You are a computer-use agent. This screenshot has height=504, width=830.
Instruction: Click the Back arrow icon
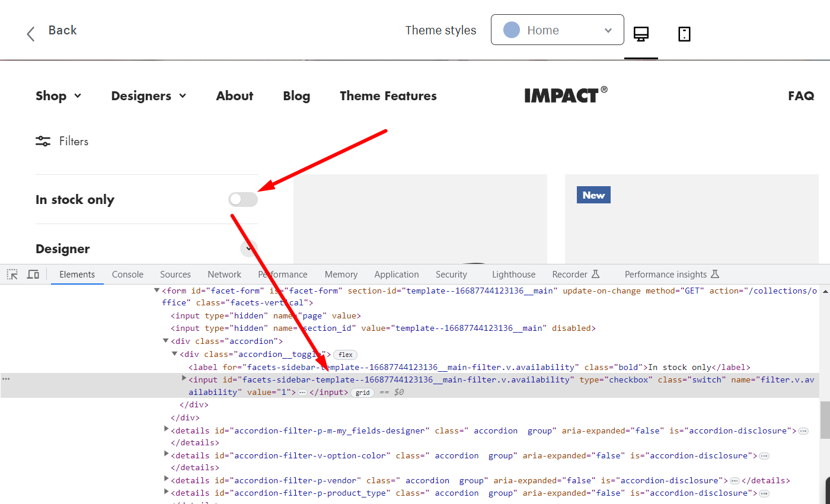(x=31, y=34)
